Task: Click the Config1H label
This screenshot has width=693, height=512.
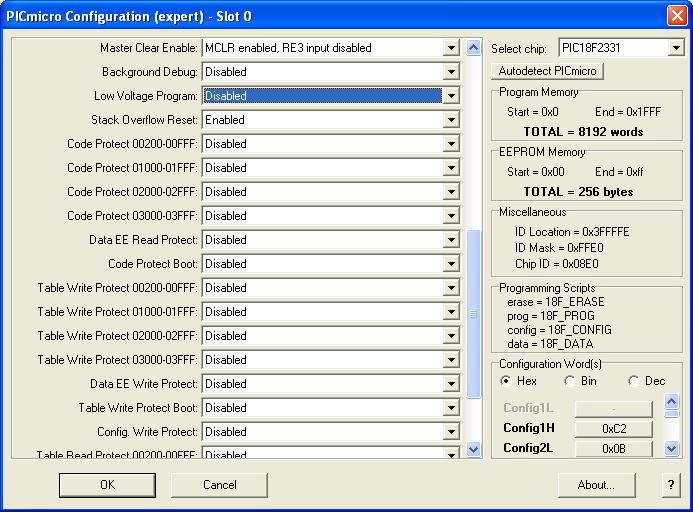Action: 529,428
